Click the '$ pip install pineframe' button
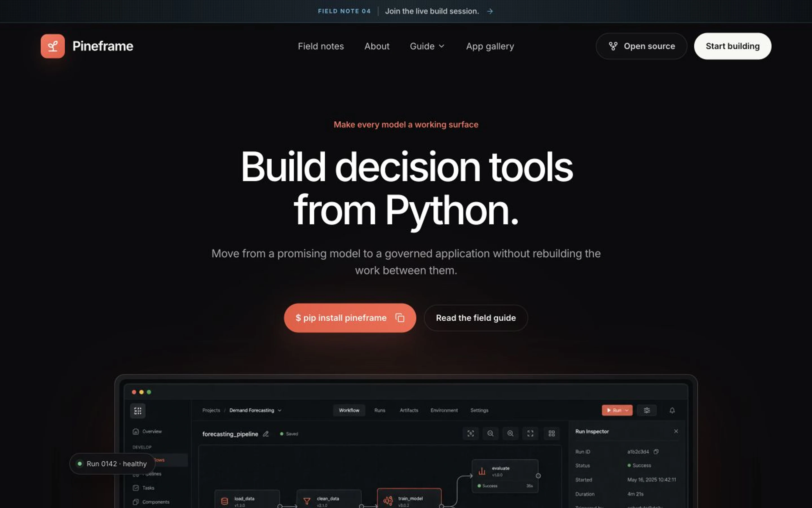Image resolution: width=812 pixels, height=508 pixels. (x=350, y=318)
